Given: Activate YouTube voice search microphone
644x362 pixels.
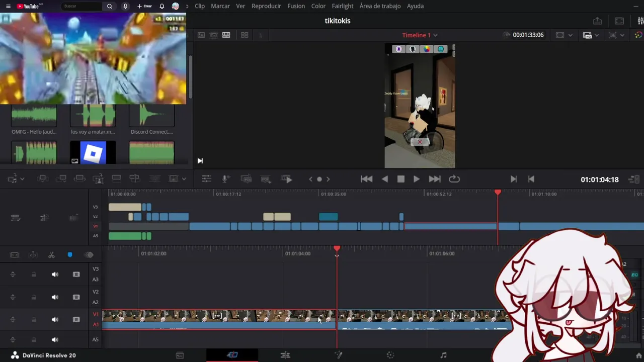Looking at the screenshot, I should click(x=125, y=6).
